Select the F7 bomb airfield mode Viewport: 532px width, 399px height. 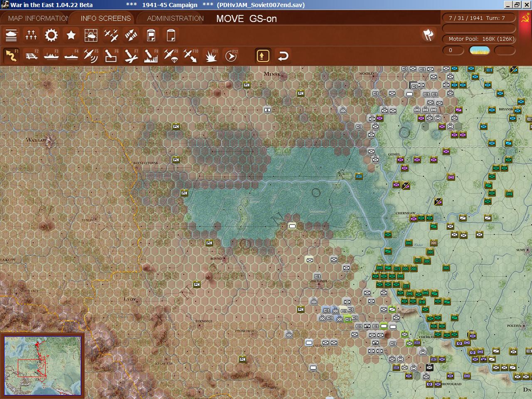click(x=131, y=56)
